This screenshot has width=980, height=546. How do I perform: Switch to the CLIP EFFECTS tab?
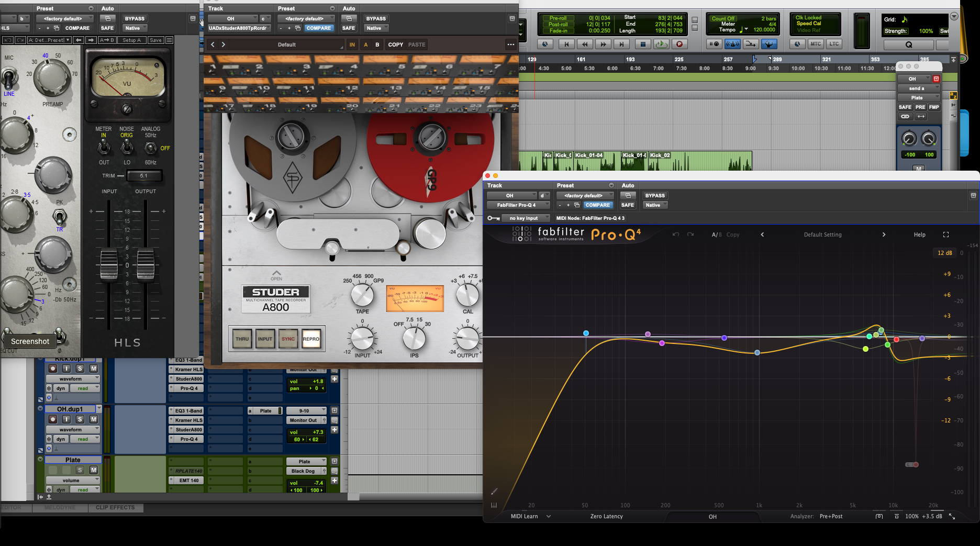coord(115,508)
